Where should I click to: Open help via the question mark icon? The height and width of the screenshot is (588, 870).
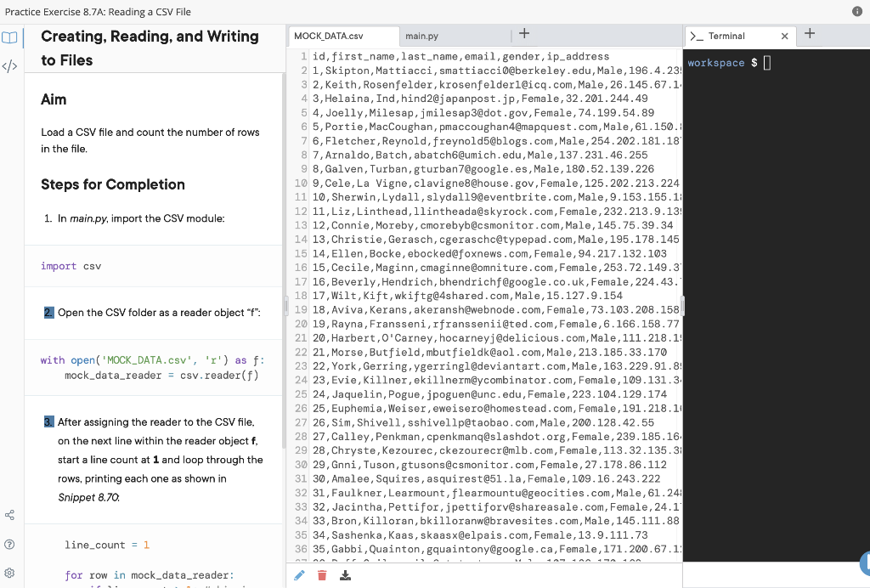pyautogui.click(x=9, y=545)
